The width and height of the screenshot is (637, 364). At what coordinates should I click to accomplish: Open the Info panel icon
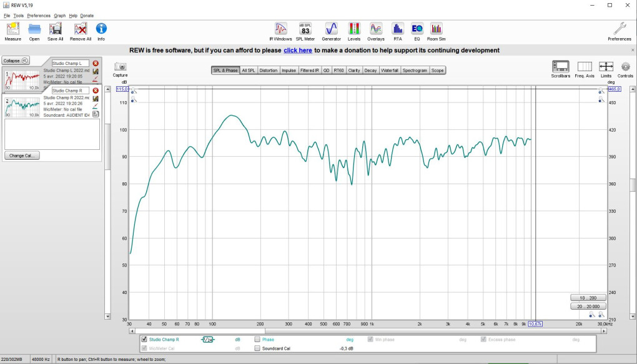pos(101,29)
